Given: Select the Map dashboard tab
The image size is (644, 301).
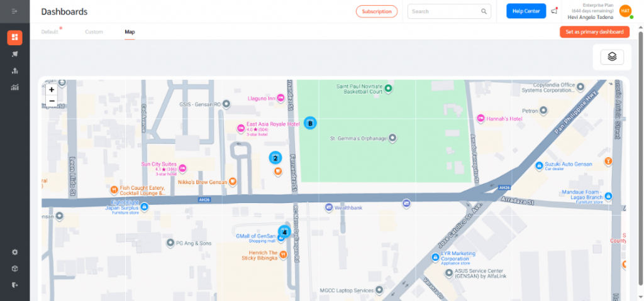Looking at the screenshot, I should (130, 32).
